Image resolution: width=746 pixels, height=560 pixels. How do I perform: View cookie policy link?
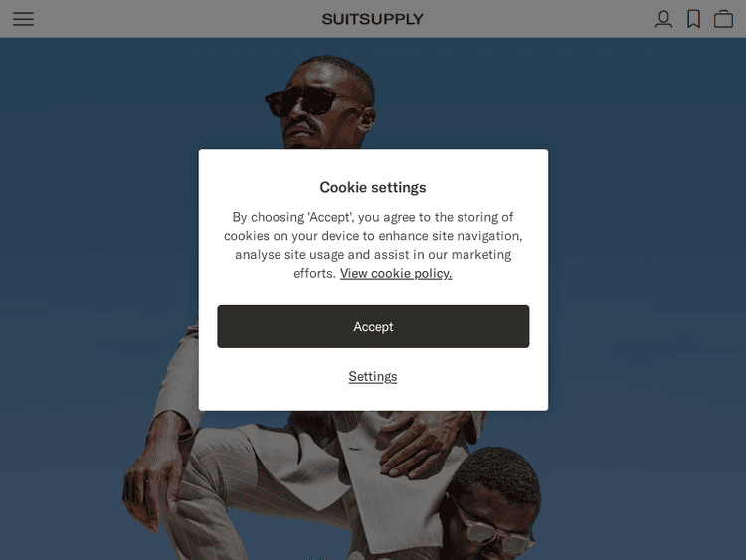pyautogui.click(x=396, y=274)
